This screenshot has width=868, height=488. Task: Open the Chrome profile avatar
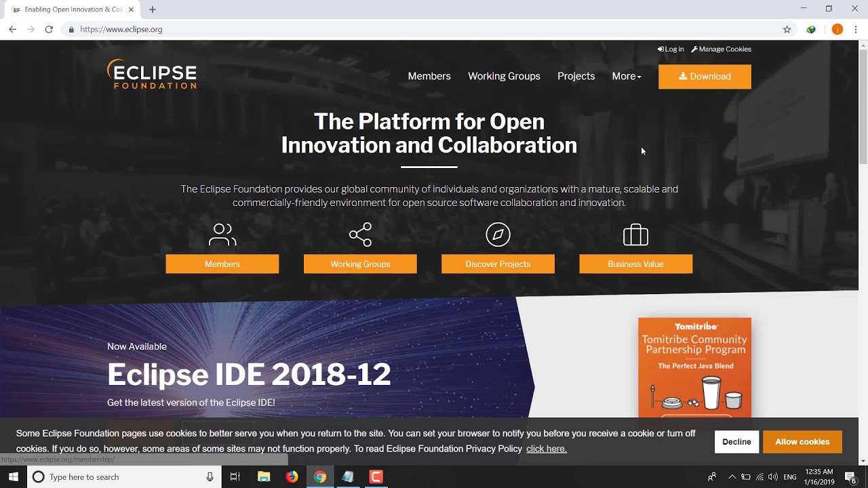coord(837,29)
